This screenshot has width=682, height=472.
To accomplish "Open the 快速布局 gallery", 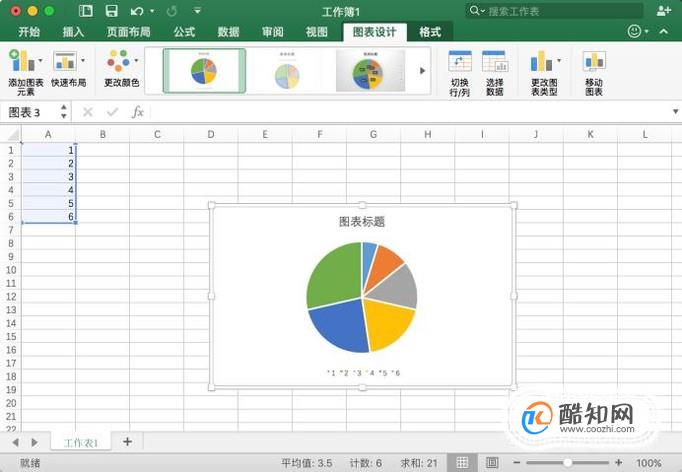I will [69, 69].
